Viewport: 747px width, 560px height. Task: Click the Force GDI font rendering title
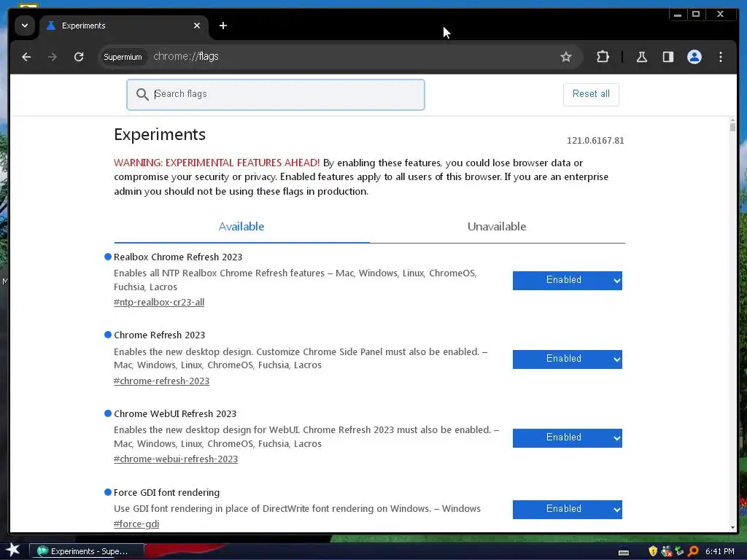tap(166, 492)
